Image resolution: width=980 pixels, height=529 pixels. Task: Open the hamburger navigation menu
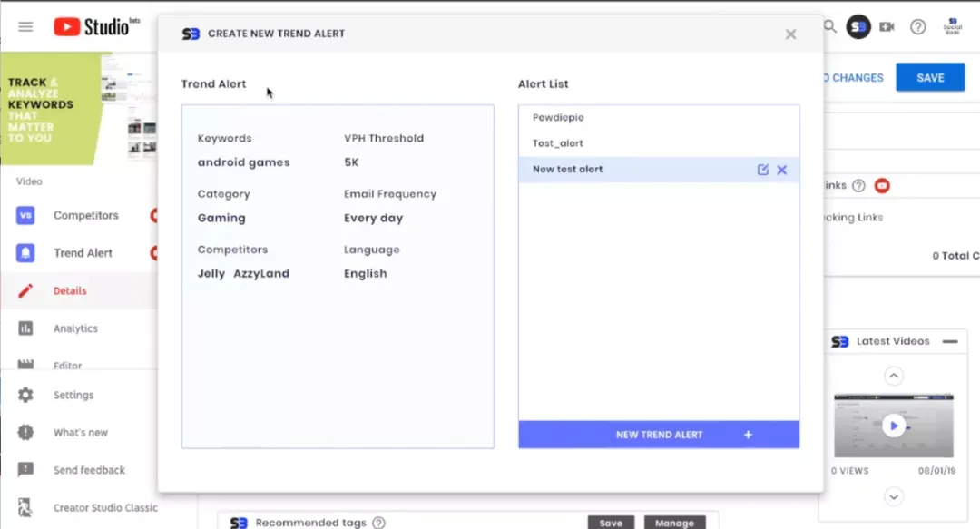pos(25,27)
